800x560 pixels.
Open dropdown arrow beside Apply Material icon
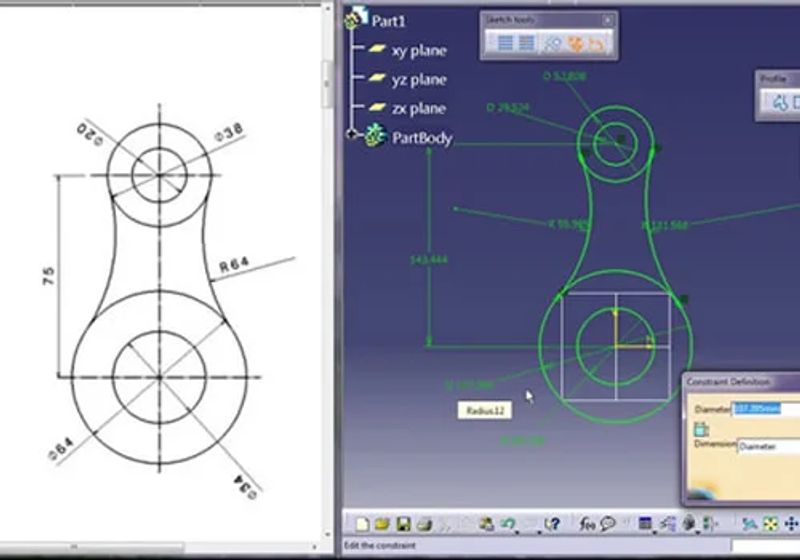tap(698, 531)
